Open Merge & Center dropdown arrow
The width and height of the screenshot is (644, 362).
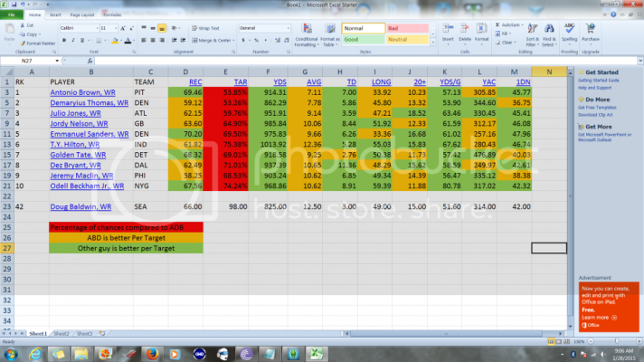click(233, 40)
